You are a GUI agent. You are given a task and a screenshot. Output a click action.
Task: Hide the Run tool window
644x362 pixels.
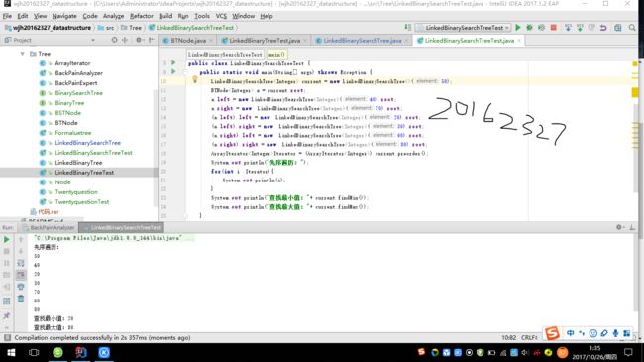coord(632,227)
